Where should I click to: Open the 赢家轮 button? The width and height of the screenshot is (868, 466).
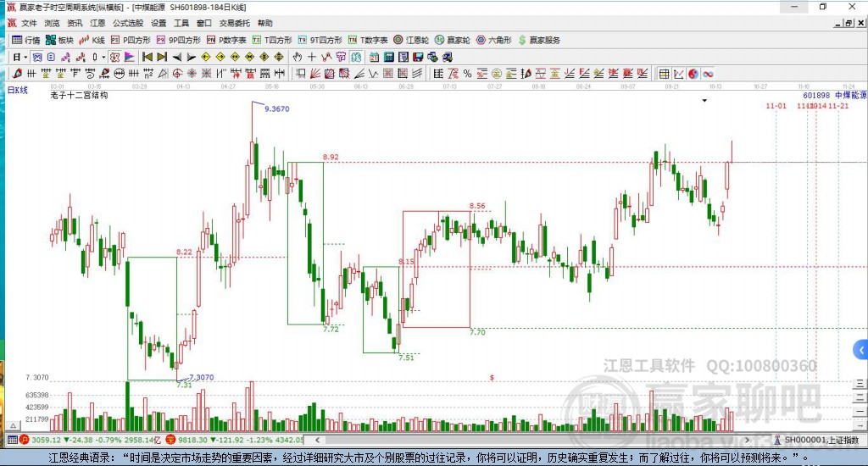(x=453, y=40)
